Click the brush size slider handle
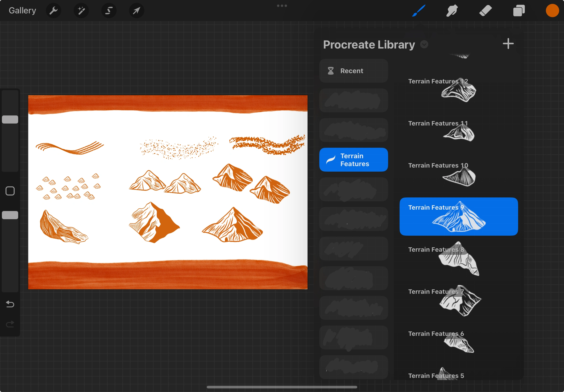This screenshot has height=392, width=564. (10, 119)
